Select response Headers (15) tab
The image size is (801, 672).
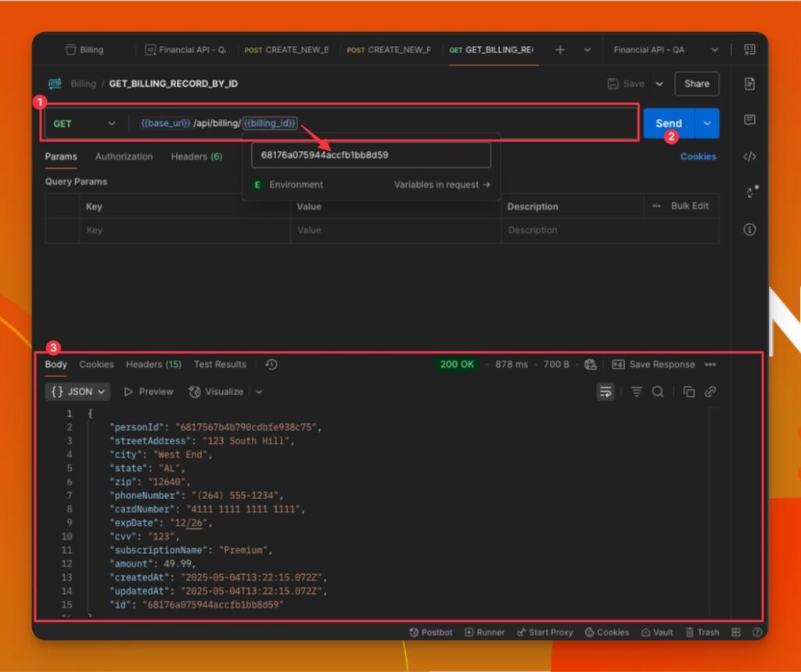(x=153, y=365)
